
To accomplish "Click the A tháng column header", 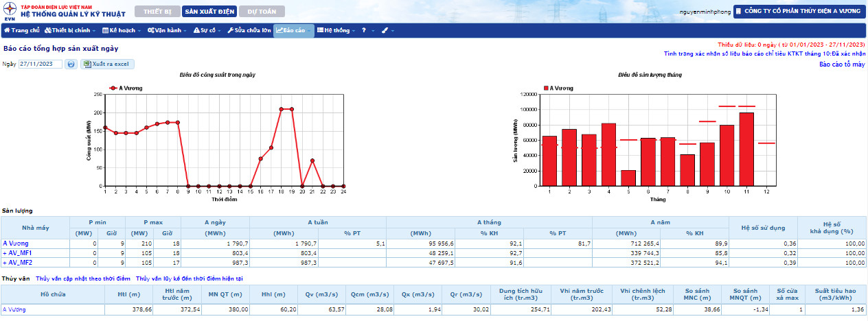I will 489,222.
